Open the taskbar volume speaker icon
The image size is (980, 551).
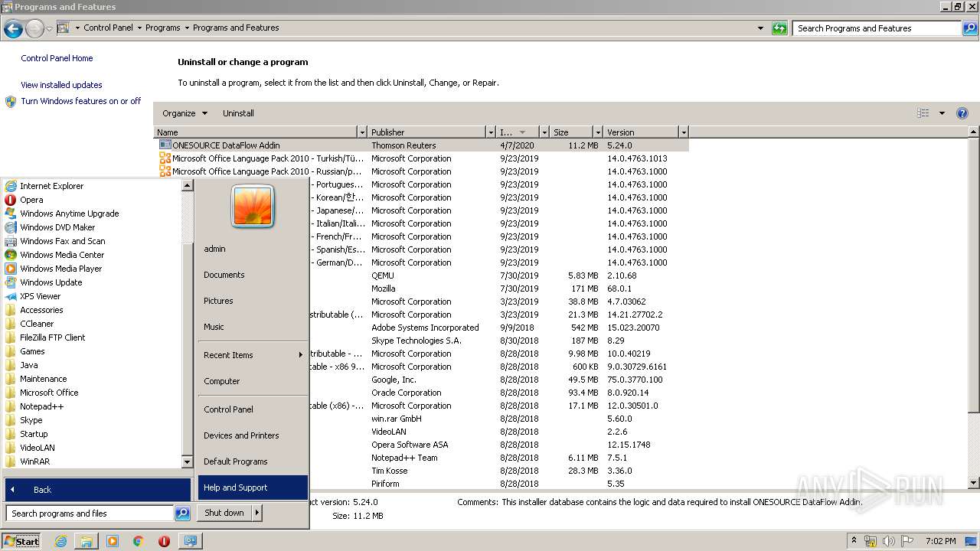click(888, 541)
